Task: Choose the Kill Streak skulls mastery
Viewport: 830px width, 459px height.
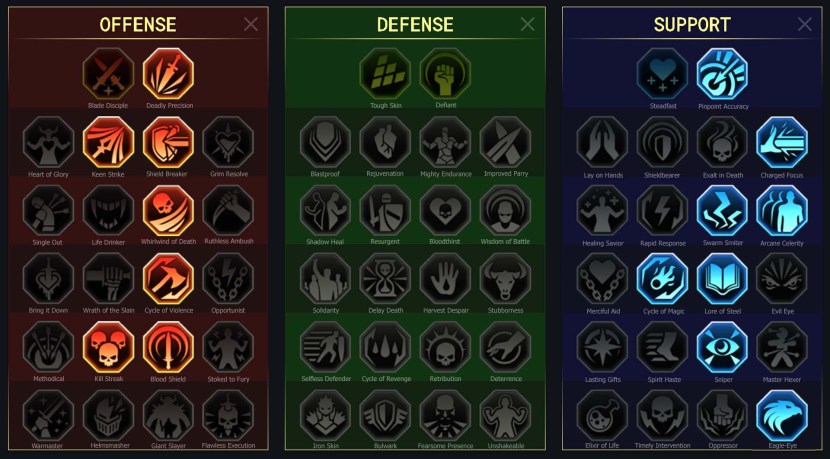Action: click(x=108, y=347)
